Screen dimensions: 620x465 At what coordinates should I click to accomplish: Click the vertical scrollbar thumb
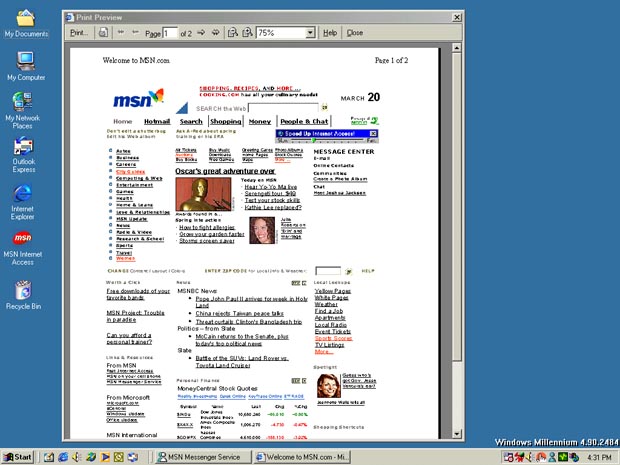(457, 206)
